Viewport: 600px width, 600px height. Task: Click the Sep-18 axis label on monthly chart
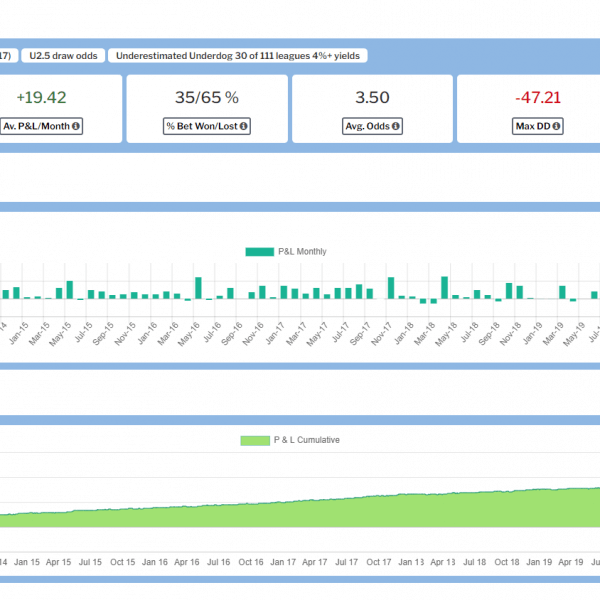pos(489,334)
